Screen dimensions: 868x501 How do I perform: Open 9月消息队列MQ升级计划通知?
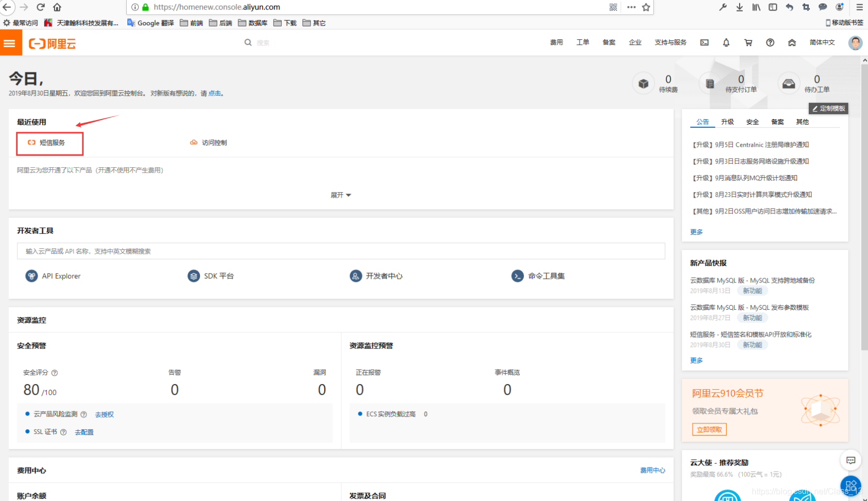(x=744, y=178)
